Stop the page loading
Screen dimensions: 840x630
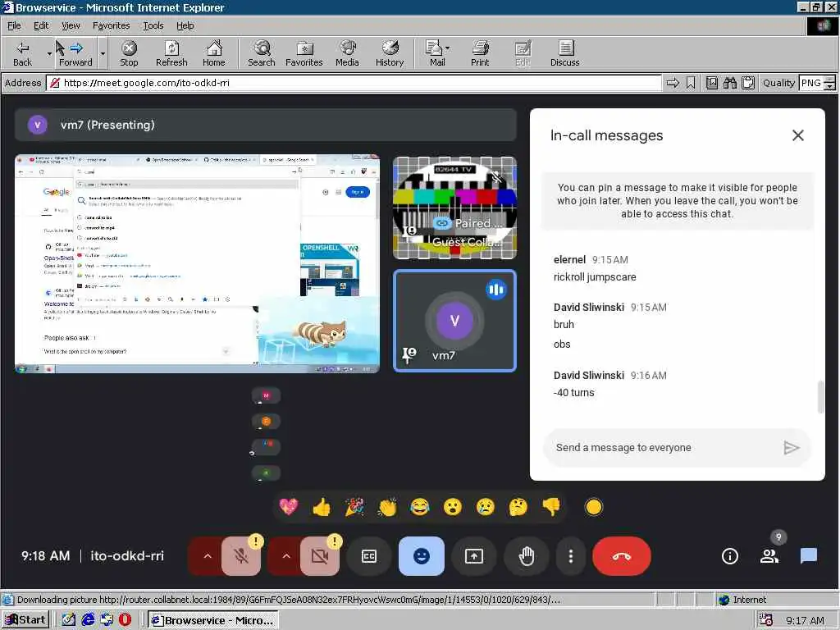tap(129, 53)
